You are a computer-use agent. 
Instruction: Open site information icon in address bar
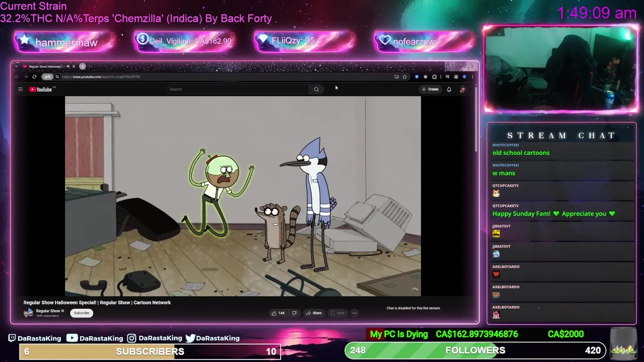click(57, 77)
